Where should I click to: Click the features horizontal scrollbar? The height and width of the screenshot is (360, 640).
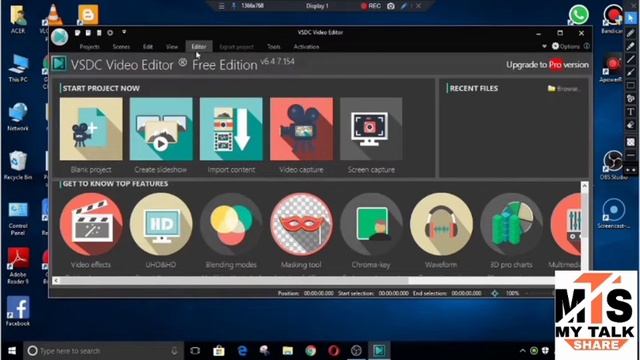[234, 280]
